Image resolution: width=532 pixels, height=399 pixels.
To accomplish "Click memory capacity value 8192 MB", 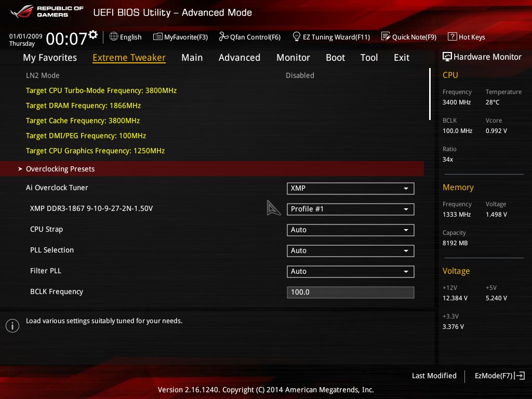I will (455, 243).
